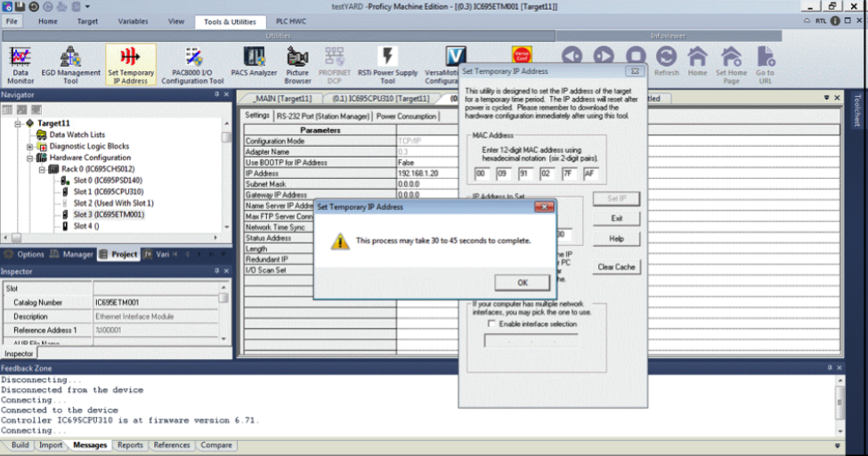The width and height of the screenshot is (868, 456).
Task: Click the IP Address value 192.168.1.20
Action: (x=418, y=174)
